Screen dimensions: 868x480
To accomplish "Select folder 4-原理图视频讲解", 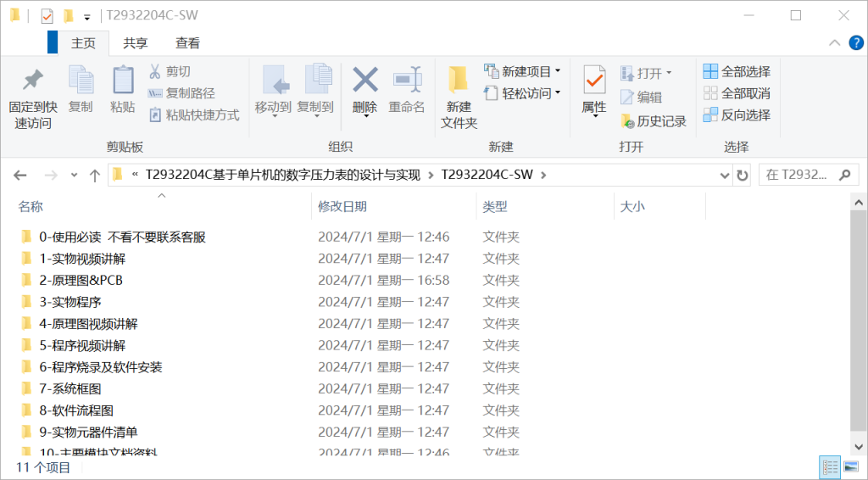I will [88, 323].
